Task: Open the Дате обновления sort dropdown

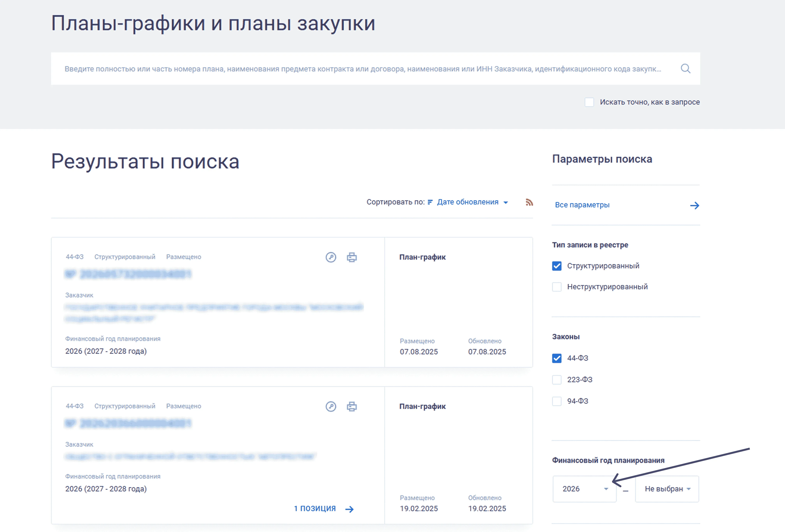Action: [472, 202]
